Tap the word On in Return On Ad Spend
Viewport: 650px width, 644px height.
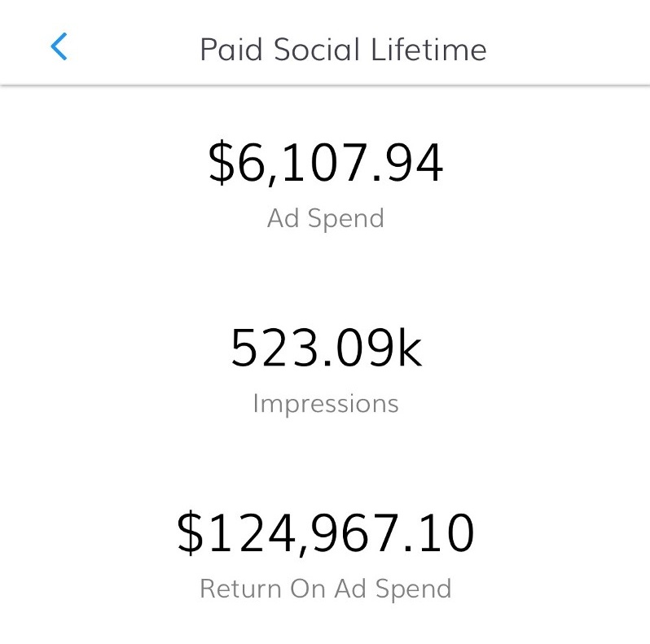point(308,589)
